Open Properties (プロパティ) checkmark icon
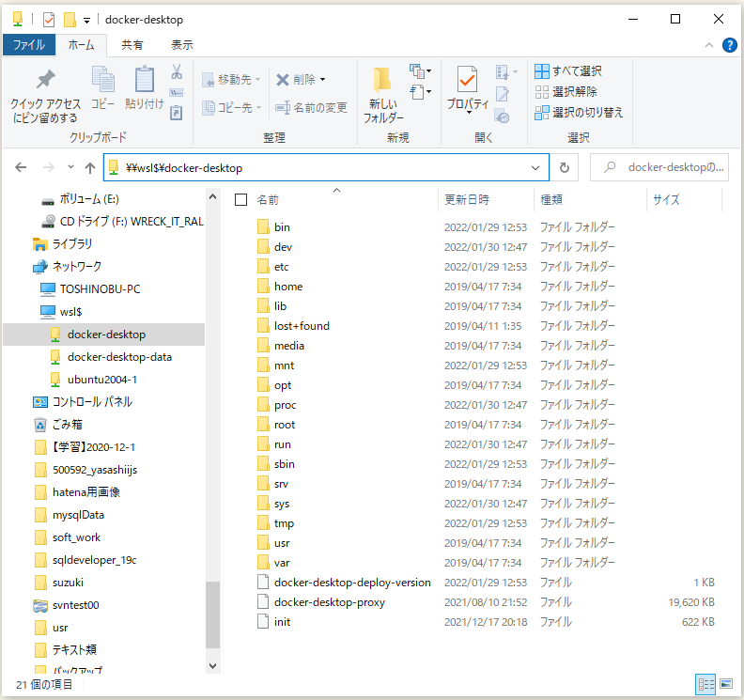744x700 pixels. [x=468, y=79]
